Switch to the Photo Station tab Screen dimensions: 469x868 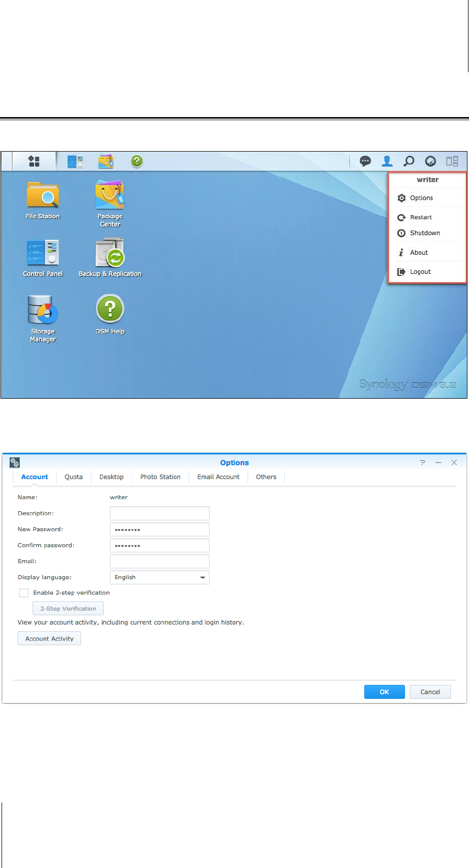160,477
